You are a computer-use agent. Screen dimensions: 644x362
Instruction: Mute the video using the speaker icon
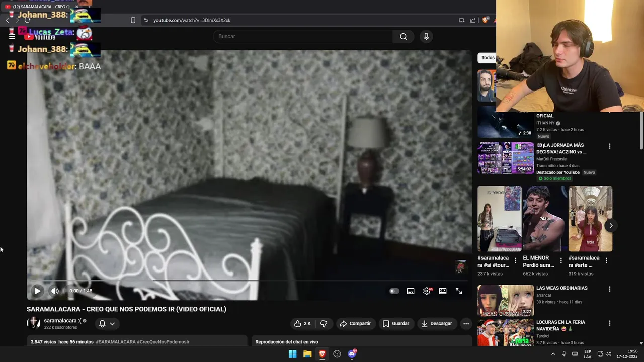pyautogui.click(x=55, y=291)
